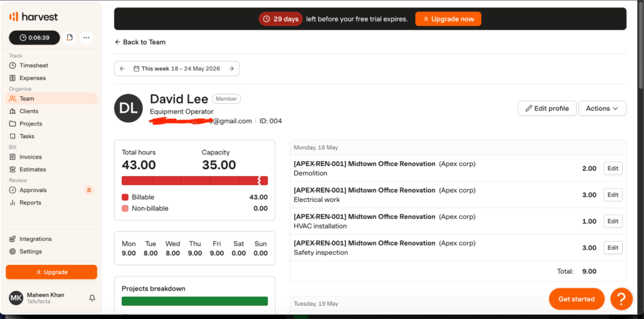Image resolution: width=644 pixels, height=319 pixels.
Task: Click Sun 0.00 daily total
Action: click(x=260, y=249)
